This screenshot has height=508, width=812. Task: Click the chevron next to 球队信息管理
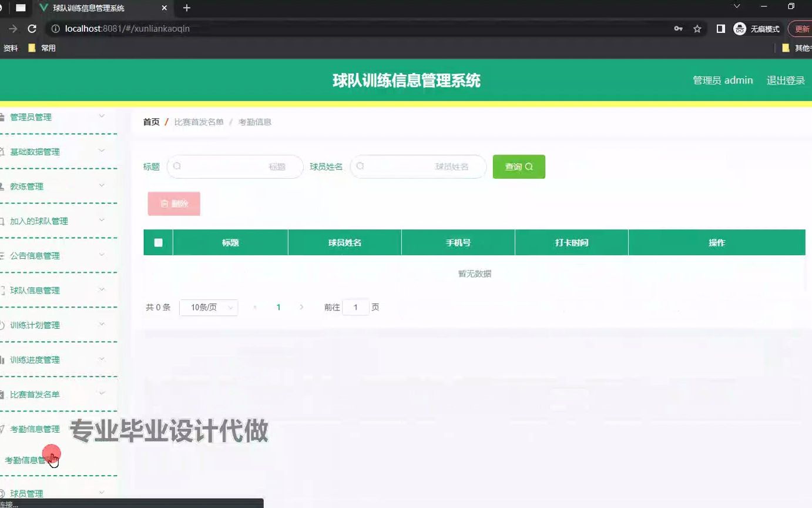[102, 289]
